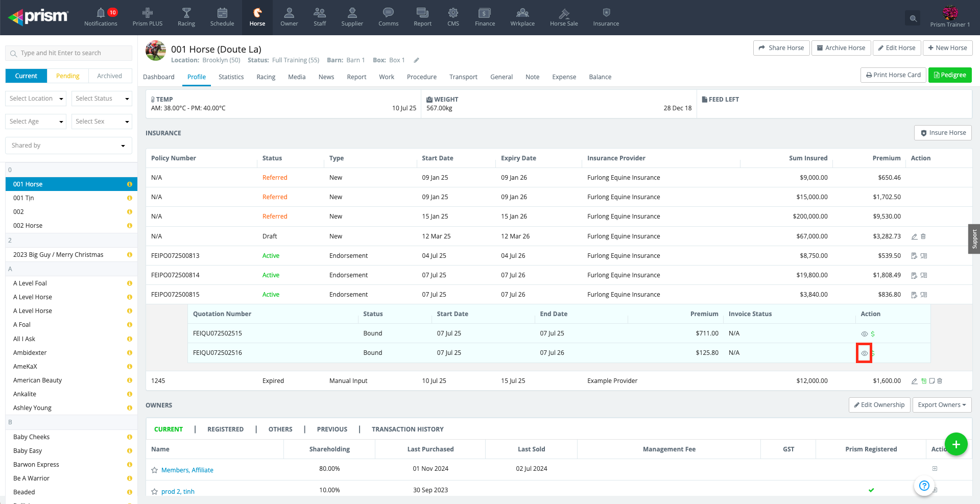View quotation FEIQU072502516 via the eye icon
Image resolution: width=980 pixels, height=504 pixels.
(x=864, y=353)
